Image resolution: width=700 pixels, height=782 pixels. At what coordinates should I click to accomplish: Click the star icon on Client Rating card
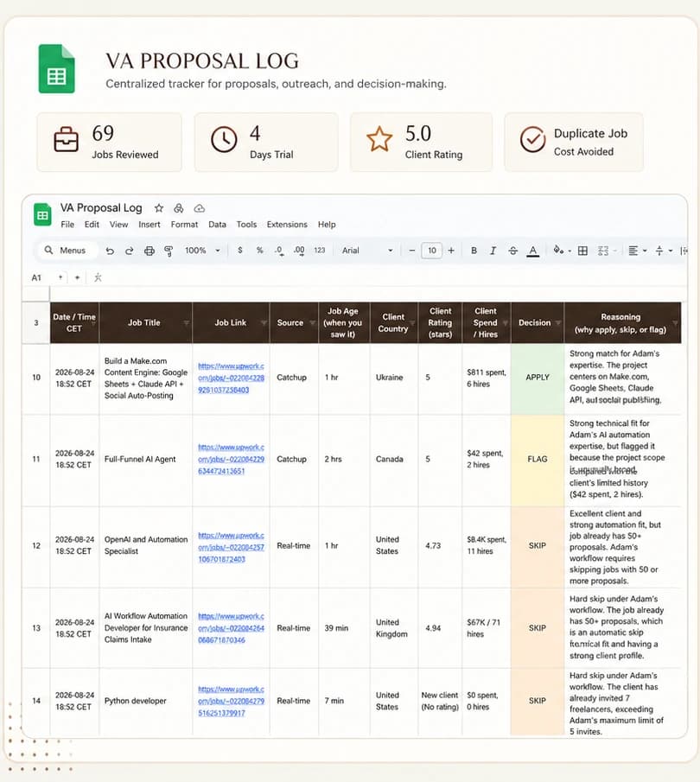tap(379, 139)
